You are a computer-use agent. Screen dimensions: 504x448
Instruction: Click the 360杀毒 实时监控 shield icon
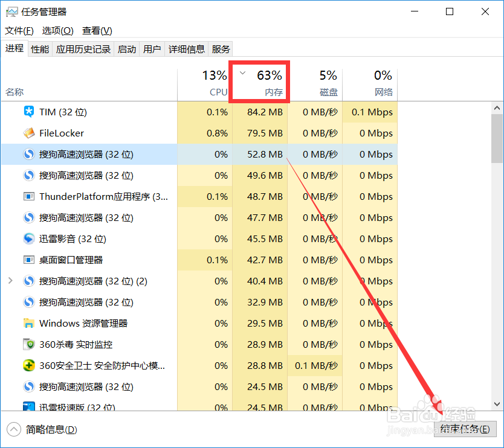29,344
